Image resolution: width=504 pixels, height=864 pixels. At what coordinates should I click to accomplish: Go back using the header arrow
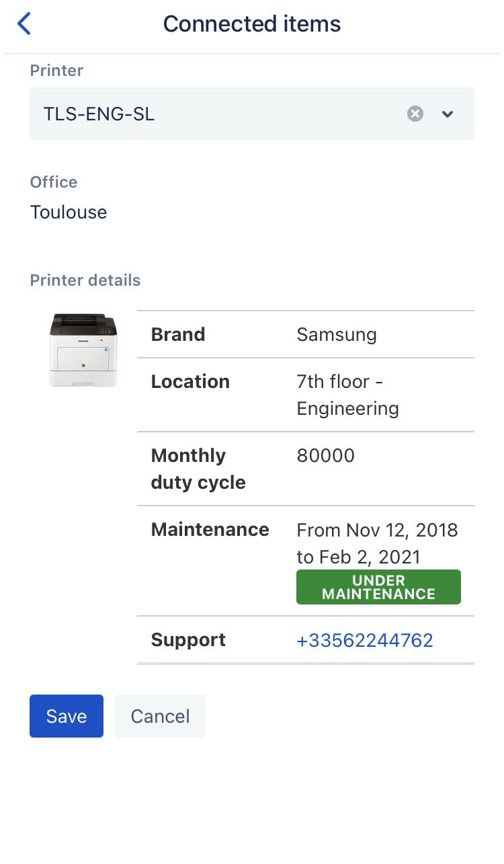coord(24,24)
